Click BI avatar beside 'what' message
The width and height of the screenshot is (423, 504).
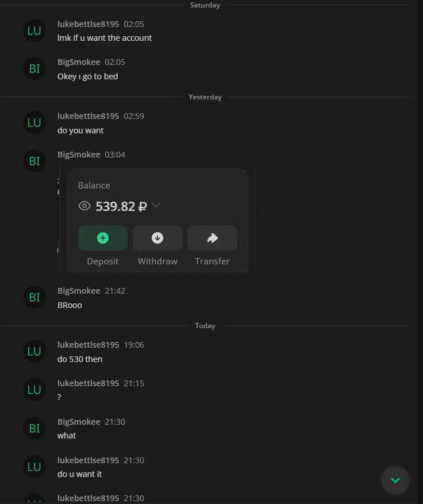pos(34,428)
